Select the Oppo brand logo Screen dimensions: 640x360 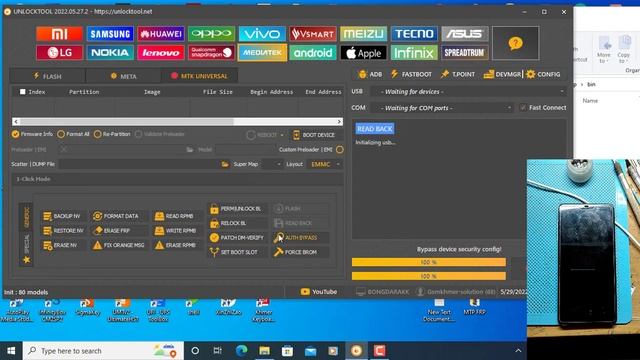tap(211, 34)
